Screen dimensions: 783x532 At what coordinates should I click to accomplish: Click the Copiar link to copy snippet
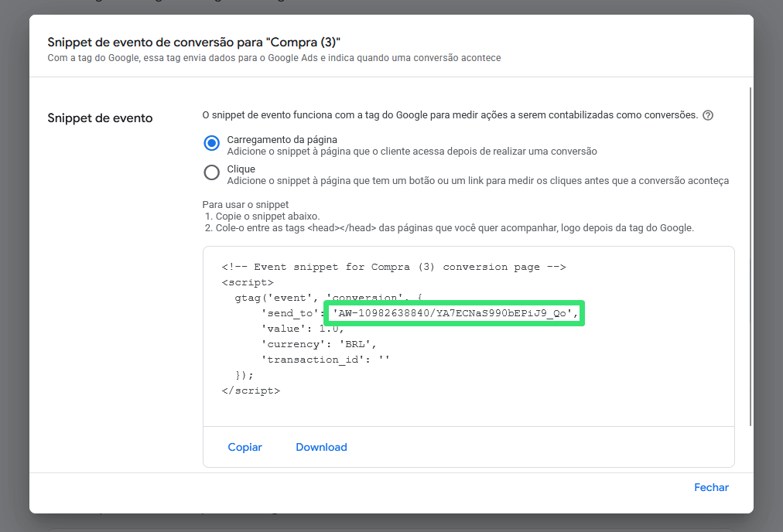[x=244, y=447]
